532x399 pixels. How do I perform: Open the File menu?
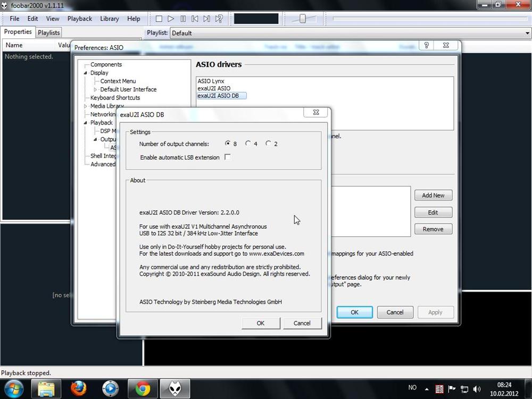(x=14, y=19)
